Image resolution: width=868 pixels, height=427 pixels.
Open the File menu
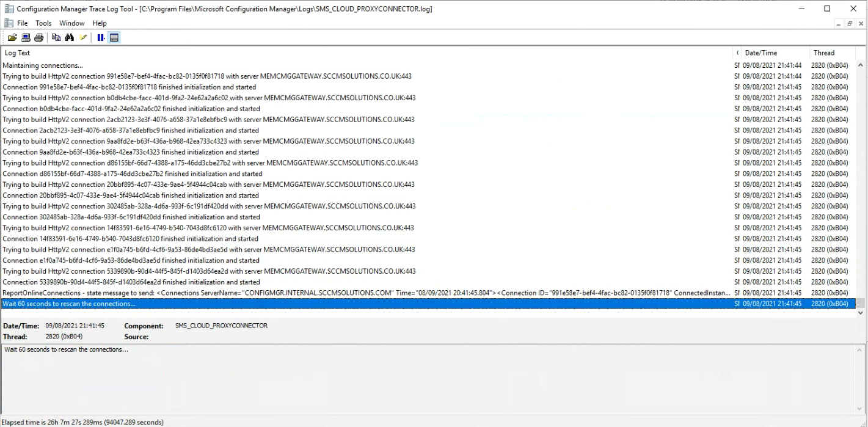(22, 23)
